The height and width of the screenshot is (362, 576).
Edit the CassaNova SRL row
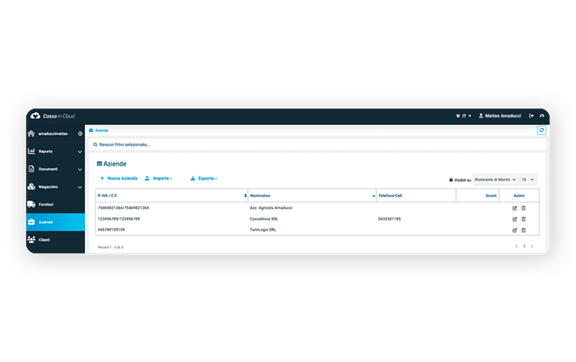(515, 219)
